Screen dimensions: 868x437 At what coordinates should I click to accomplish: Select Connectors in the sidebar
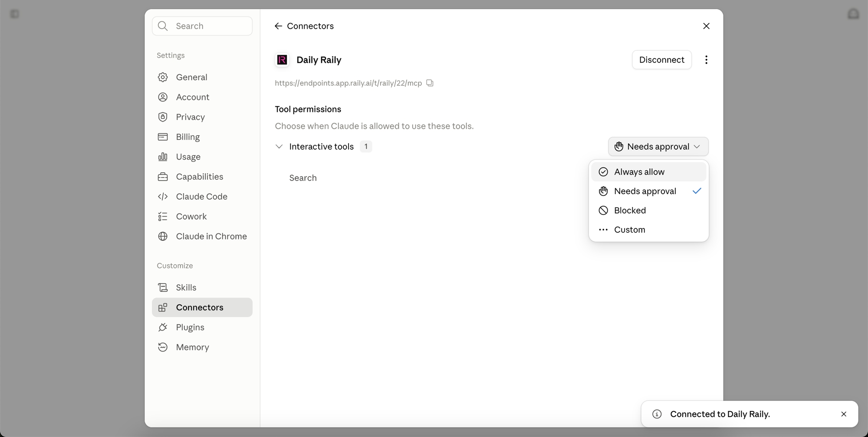click(202, 307)
